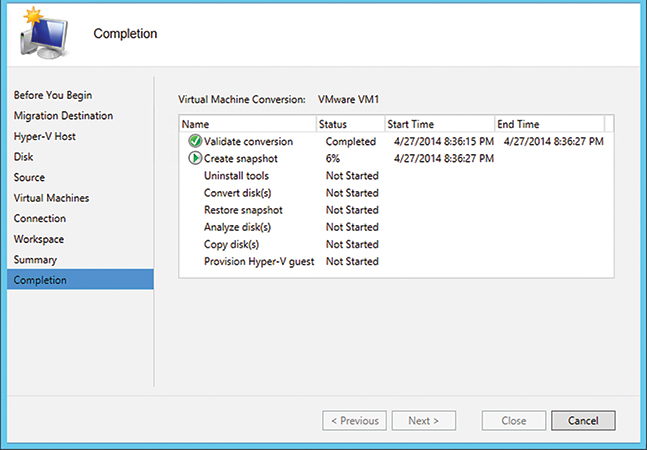The image size is (647, 450).
Task: Click the wizard computer icon in header
Action: (x=44, y=34)
